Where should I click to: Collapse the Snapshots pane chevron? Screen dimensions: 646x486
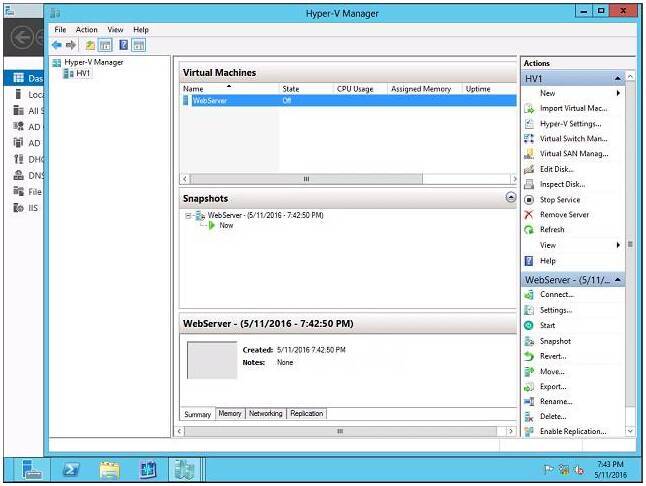(510, 197)
